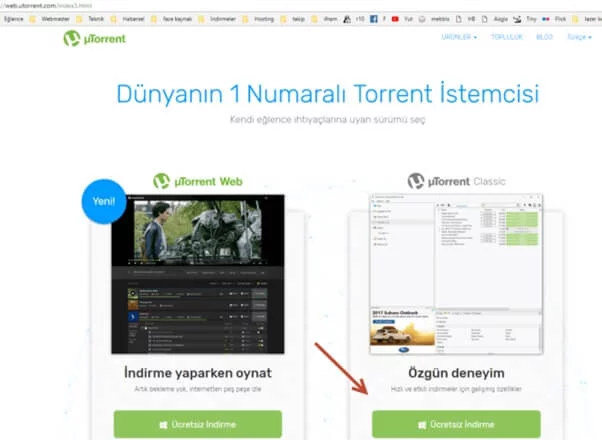Image resolution: width=602 pixels, height=440 pixels.
Task: Click the Kendi eğlence ihtiyaçlarına subtitle
Action: pyautogui.click(x=327, y=120)
